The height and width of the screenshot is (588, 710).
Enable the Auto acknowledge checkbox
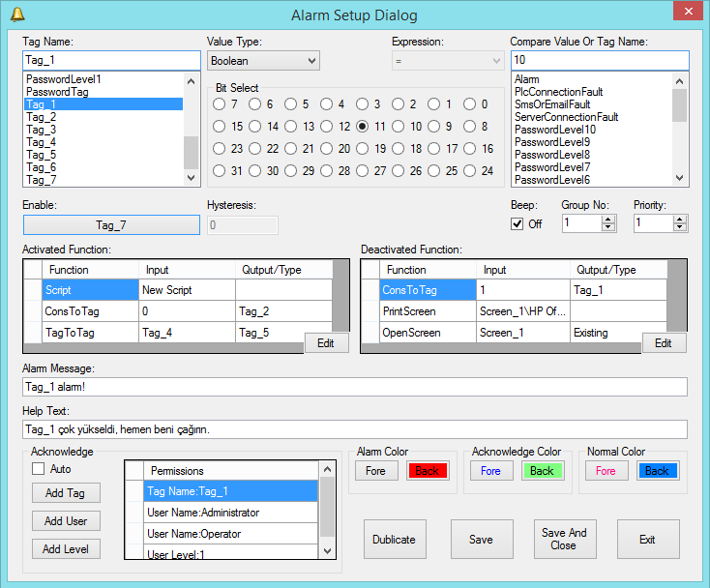39,469
